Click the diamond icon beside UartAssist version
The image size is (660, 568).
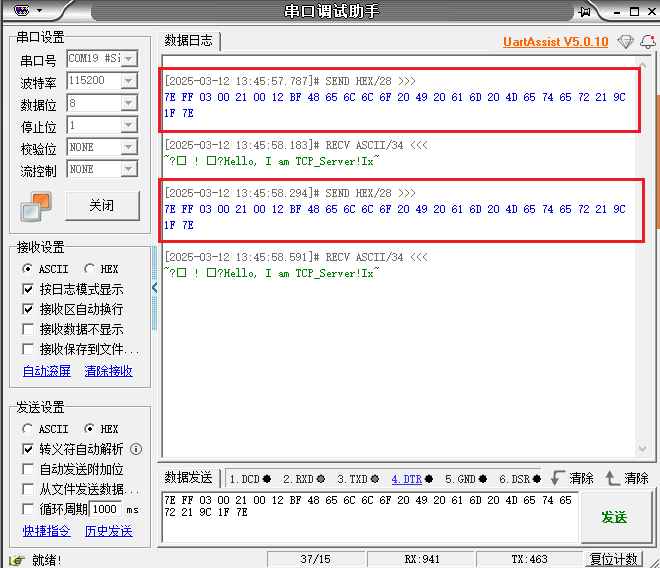pyautogui.click(x=625, y=42)
